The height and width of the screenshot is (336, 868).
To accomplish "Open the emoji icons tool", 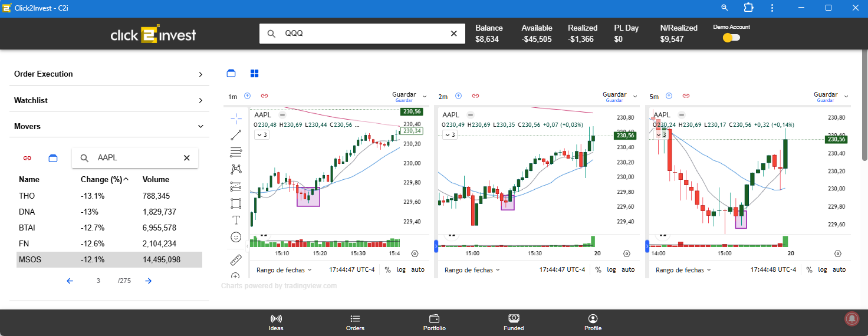I will click(x=236, y=237).
